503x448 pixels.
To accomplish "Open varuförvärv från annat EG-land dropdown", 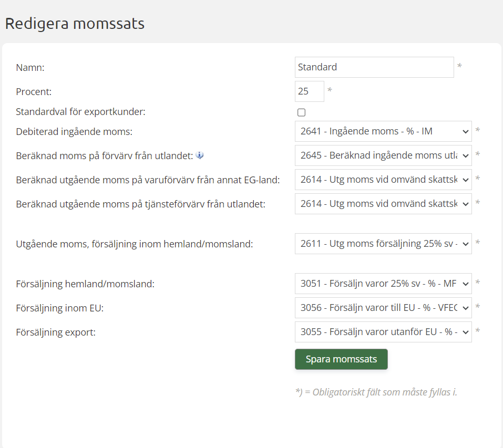I will (383, 180).
